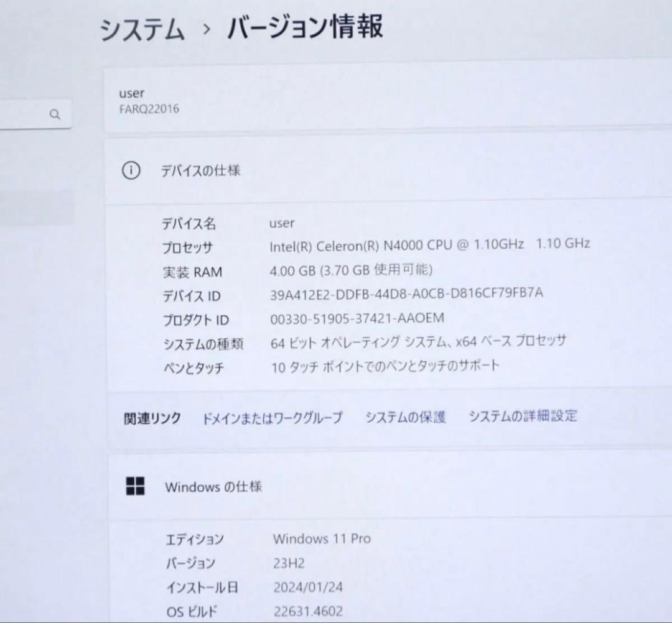Open ドメインまたはワークグループ link
The width and height of the screenshot is (672, 623).
(x=273, y=417)
